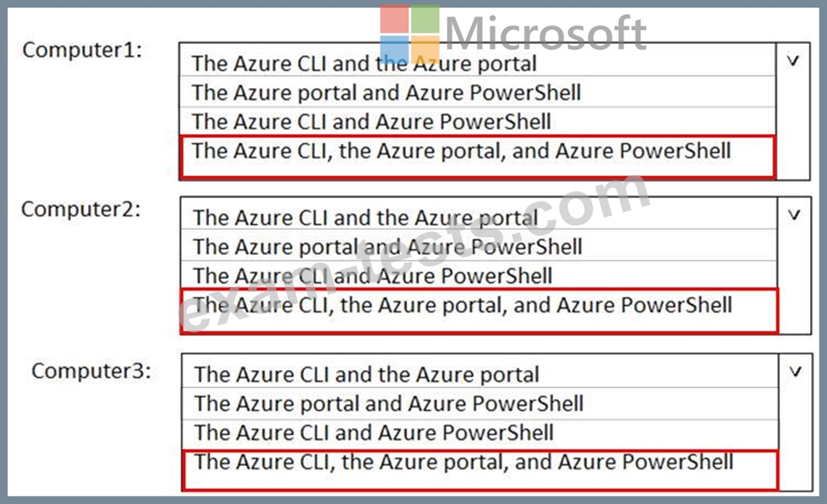Click the Computer2 label
This screenshot has height=504, width=827.
[x=81, y=208]
